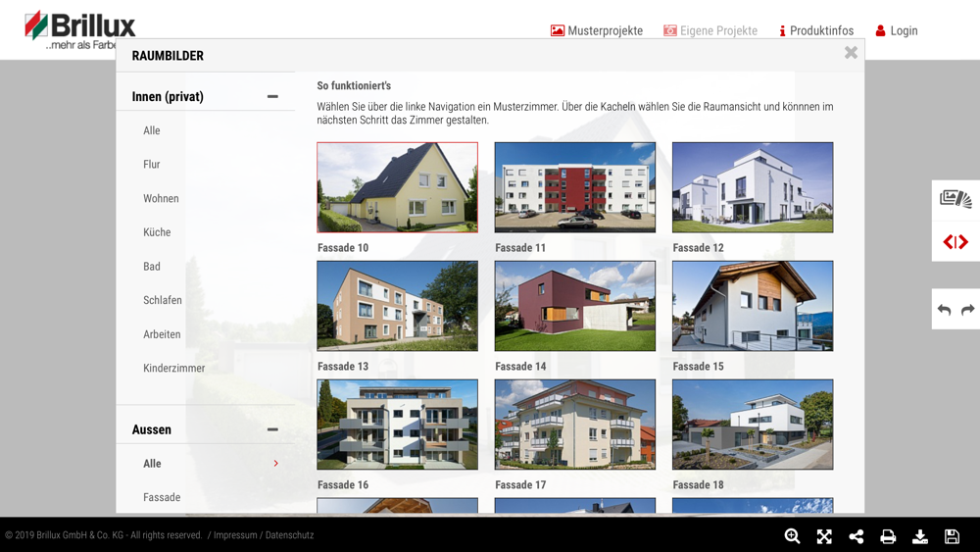Image resolution: width=980 pixels, height=552 pixels.
Task: Choose the Fassade 13 thumbnail
Action: (398, 306)
